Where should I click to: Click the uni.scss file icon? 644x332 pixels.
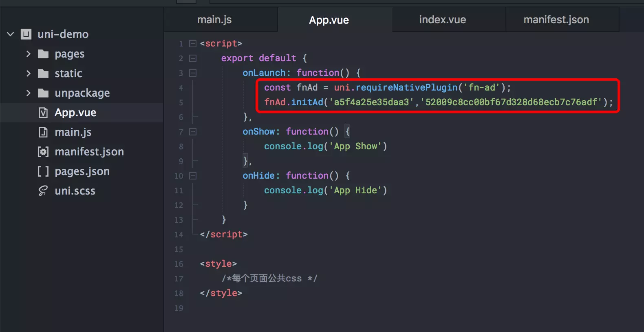point(43,191)
